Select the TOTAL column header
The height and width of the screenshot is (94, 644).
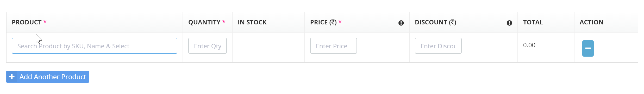click(533, 22)
